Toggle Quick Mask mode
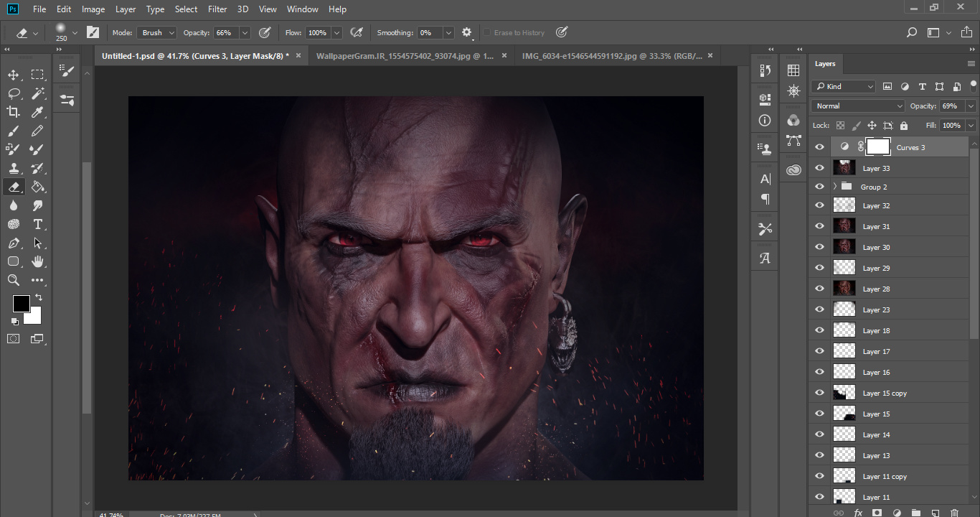The image size is (980, 517). pyautogui.click(x=13, y=338)
